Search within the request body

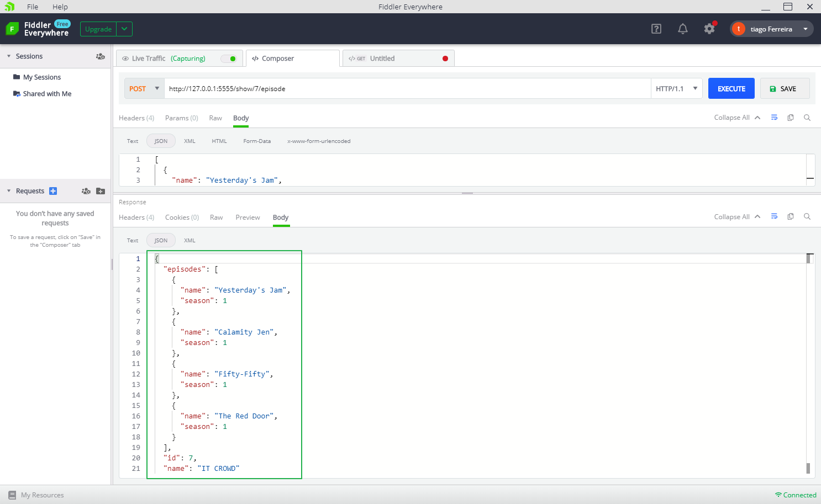(x=807, y=118)
